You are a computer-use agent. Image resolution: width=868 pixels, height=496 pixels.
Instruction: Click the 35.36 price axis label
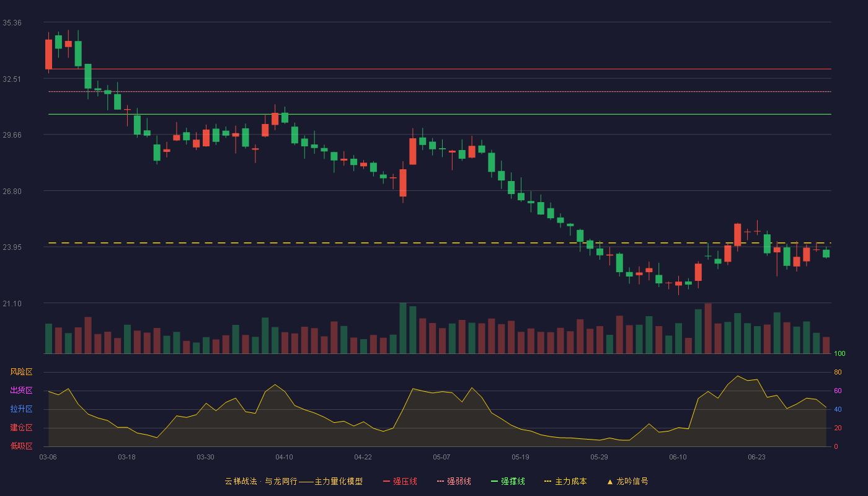point(12,23)
